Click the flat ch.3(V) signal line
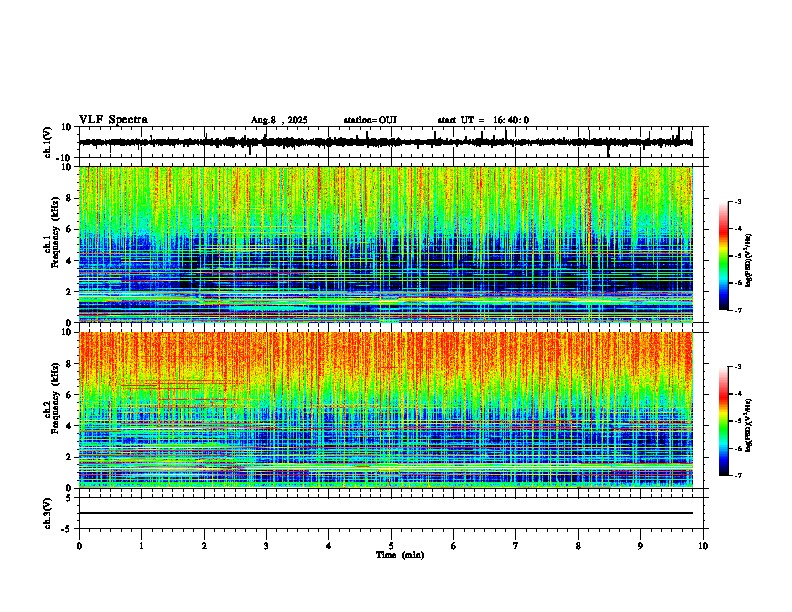This screenshot has width=792, height=612. (x=386, y=513)
